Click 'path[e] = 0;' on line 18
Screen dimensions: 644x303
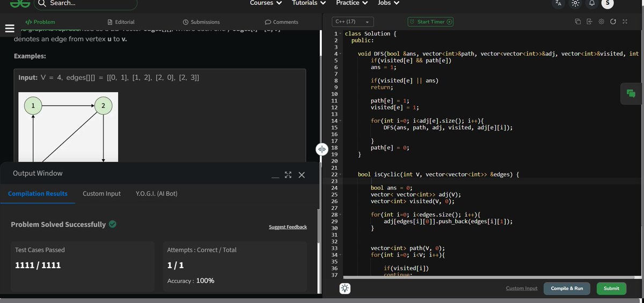(390, 147)
